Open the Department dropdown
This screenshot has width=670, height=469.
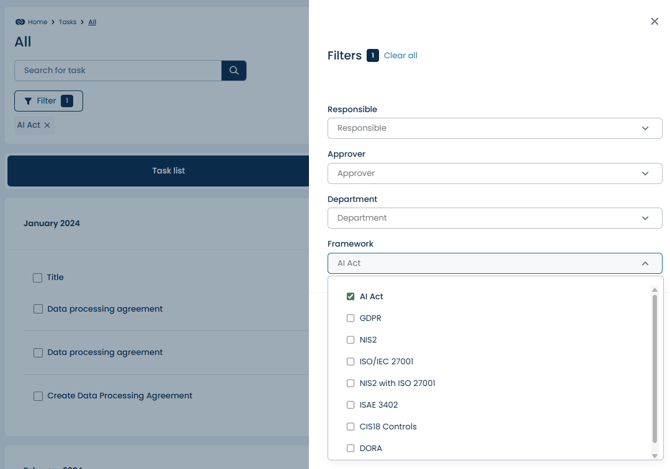pyautogui.click(x=494, y=218)
